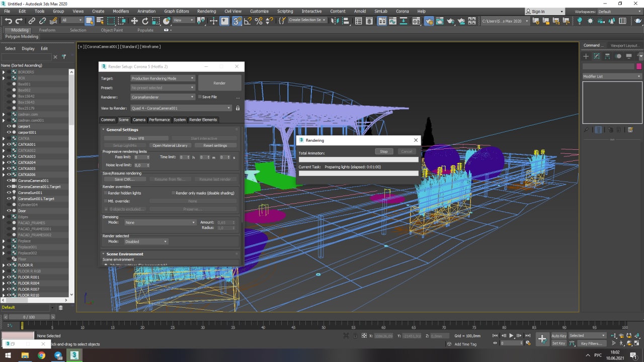Screen dimensions: 644x362
Task: Expand the BORDERS tree item arrow
Action: pos(4,72)
